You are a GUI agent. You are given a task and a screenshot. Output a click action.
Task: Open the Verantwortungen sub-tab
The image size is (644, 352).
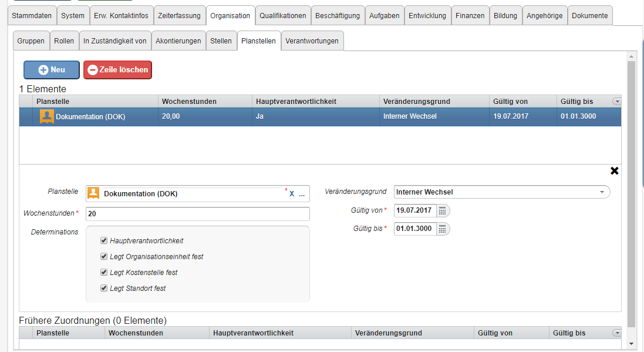312,41
